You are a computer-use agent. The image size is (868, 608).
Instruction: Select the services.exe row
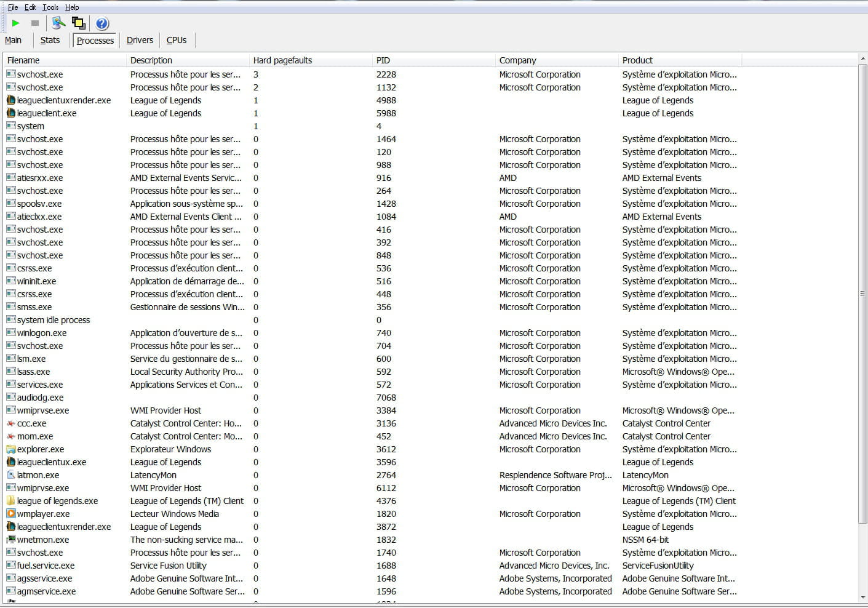click(x=431, y=385)
